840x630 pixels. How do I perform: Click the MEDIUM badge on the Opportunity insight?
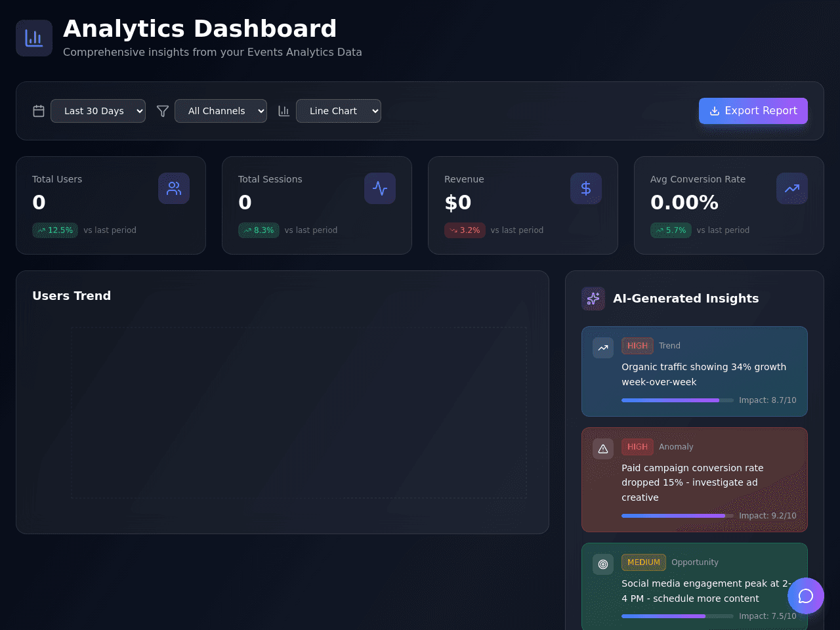(x=644, y=562)
